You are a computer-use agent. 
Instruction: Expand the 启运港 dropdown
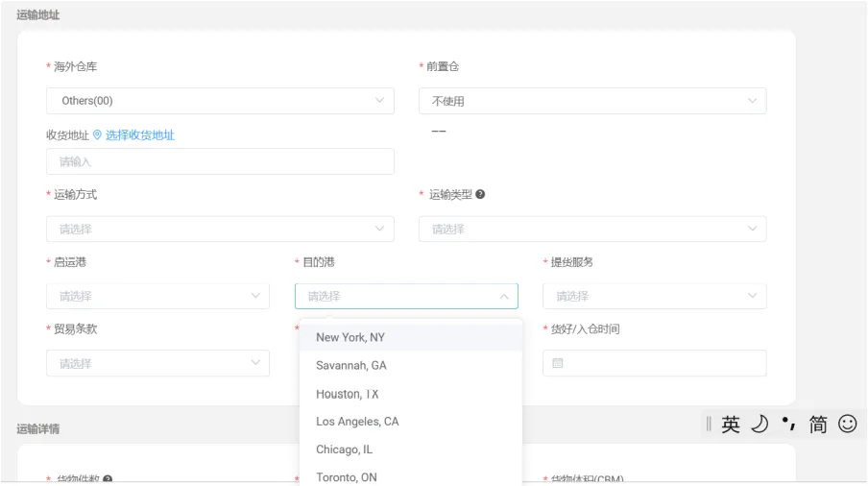(x=157, y=296)
